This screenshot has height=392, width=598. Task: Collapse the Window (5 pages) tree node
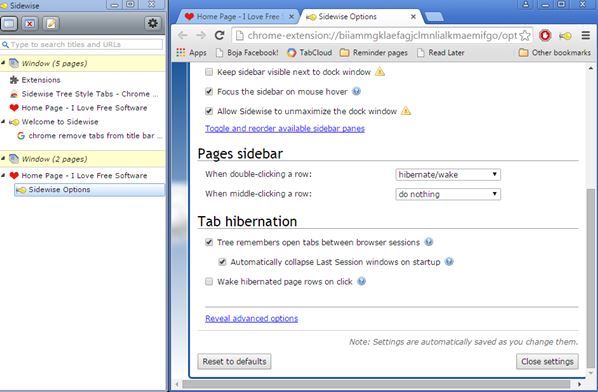[x=3, y=63]
